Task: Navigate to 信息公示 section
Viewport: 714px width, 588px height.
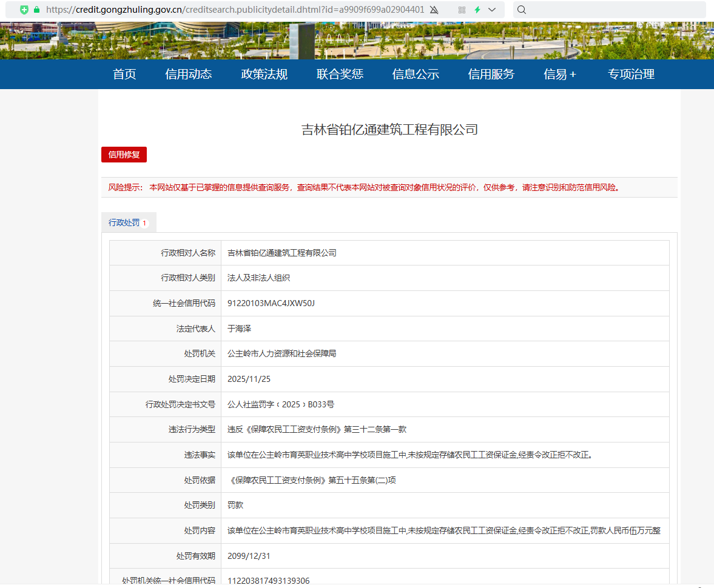Action: coord(416,74)
